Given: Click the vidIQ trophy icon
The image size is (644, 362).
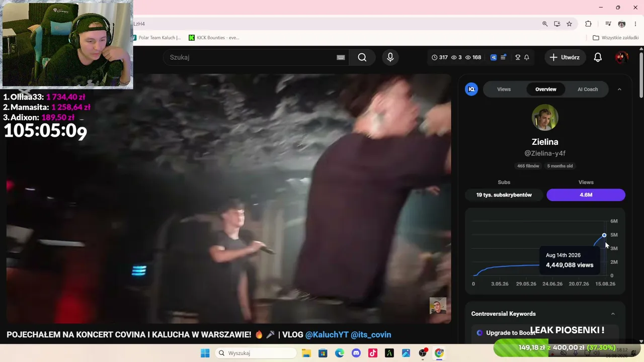Looking at the screenshot, I should point(518,57).
